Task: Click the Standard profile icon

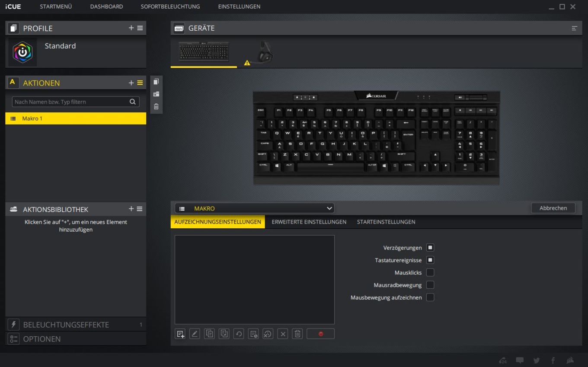Action: [22, 52]
